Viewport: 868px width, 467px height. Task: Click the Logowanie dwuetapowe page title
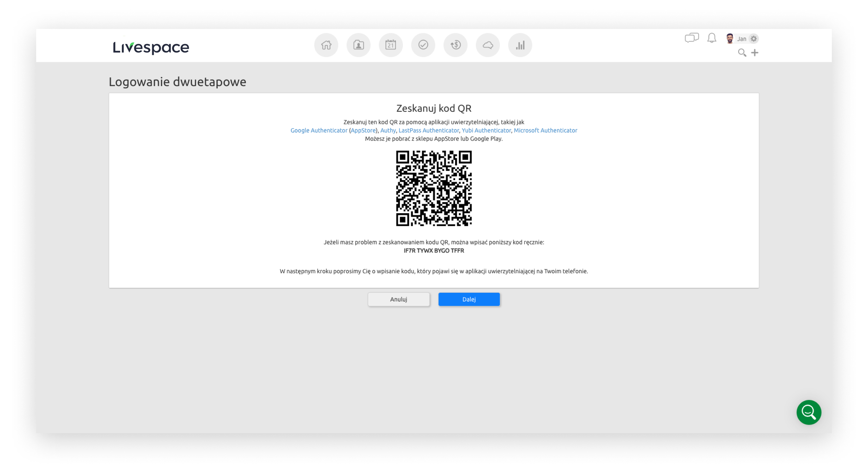(x=178, y=82)
